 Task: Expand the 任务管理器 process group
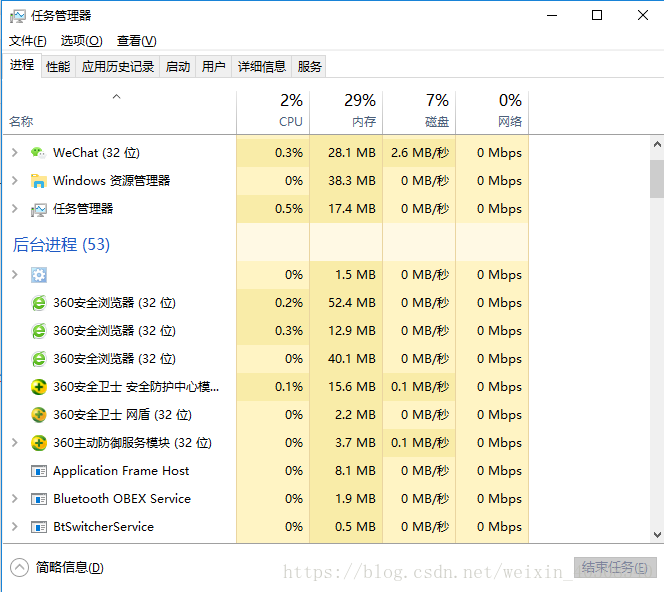point(15,209)
